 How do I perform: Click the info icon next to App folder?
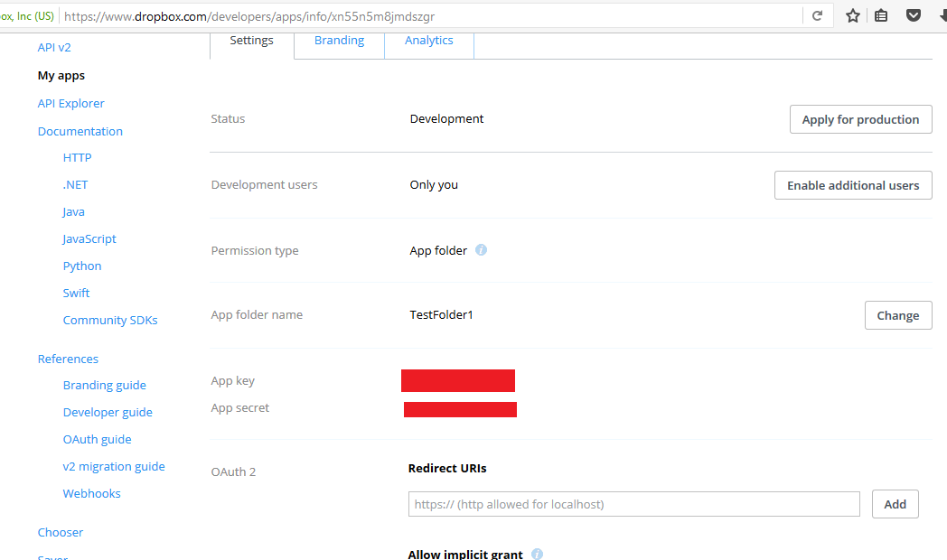click(481, 249)
